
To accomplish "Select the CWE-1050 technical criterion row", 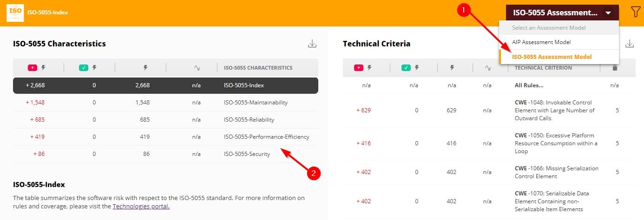I will point(555,143).
